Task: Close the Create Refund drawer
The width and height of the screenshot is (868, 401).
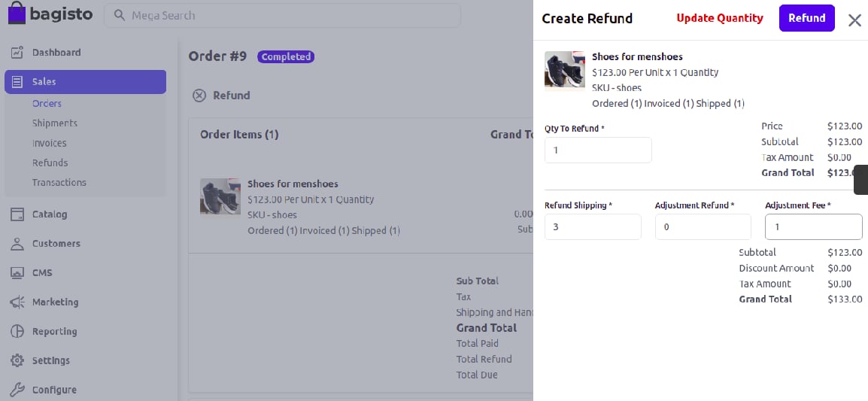Action: click(x=854, y=20)
